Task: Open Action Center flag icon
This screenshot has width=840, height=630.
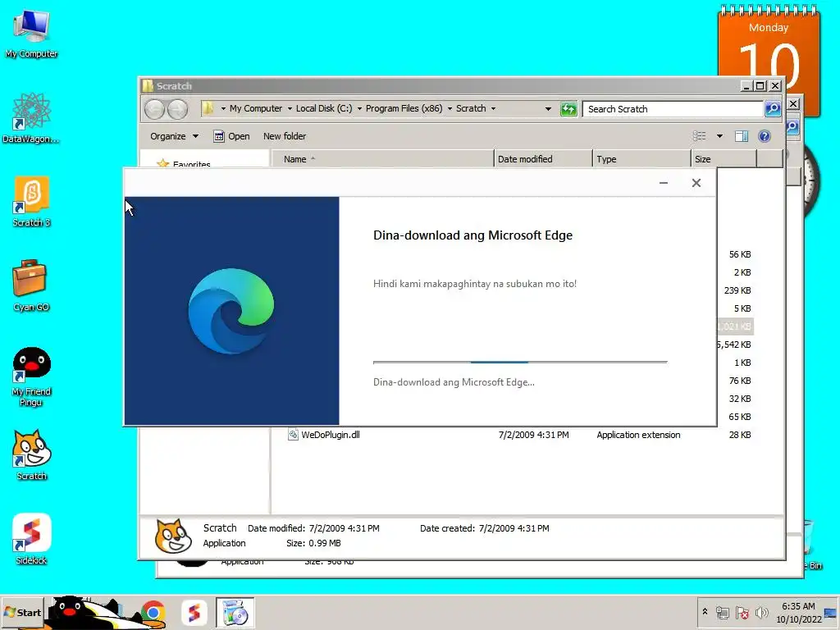Action: click(742, 612)
